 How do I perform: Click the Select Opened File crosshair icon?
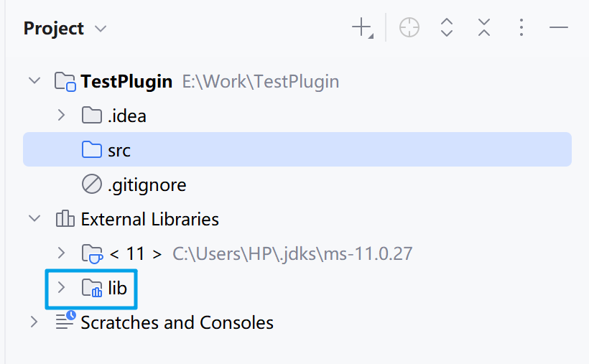[x=409, y=28]
